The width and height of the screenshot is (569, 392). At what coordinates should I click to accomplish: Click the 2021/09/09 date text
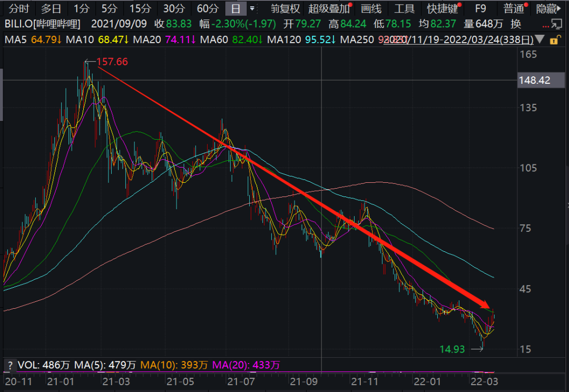[x=119, y=24]
